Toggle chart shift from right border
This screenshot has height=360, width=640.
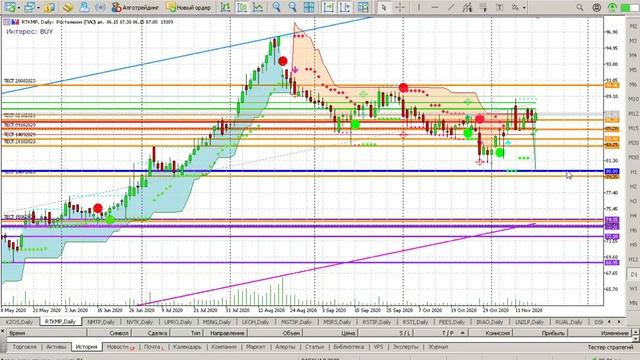(345, 7)
